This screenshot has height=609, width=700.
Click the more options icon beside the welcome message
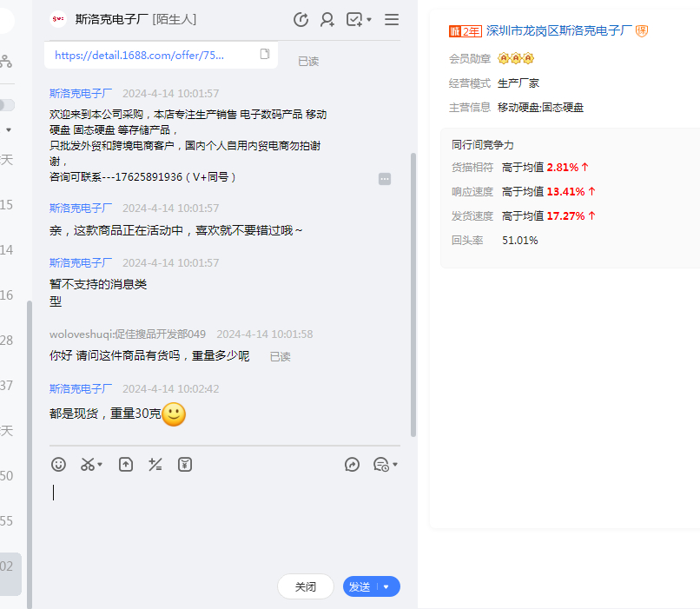coord(385,179)
